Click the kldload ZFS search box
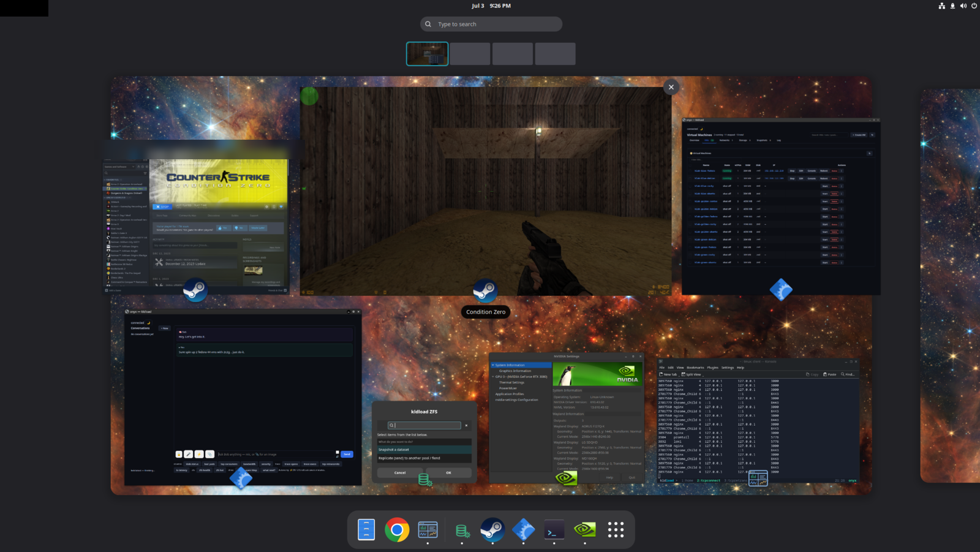 [424, 425]
